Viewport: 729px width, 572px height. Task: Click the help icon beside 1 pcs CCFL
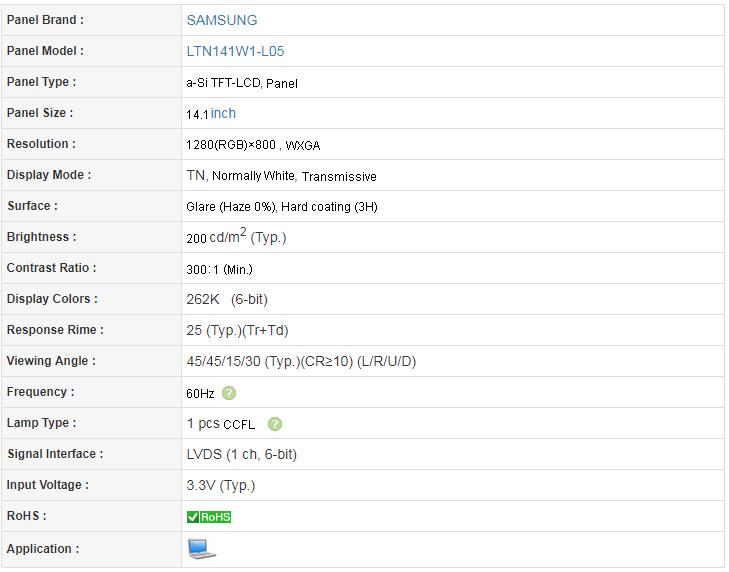click(275, 424)
